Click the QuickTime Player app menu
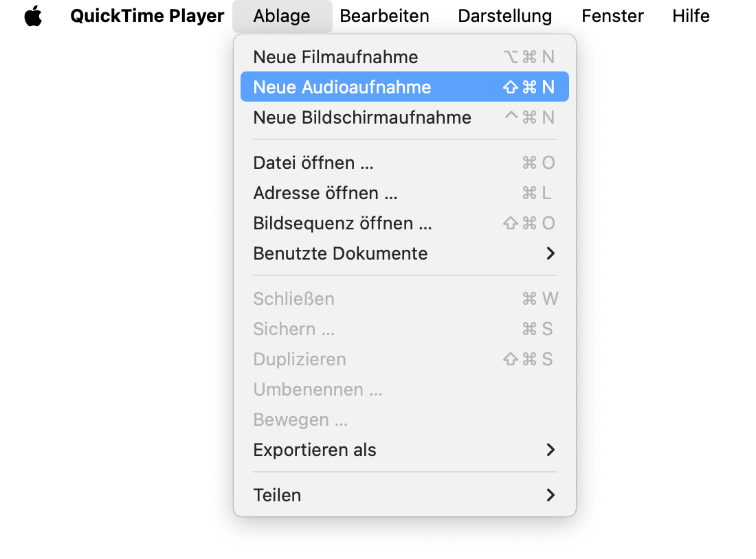 pos(147,16)
